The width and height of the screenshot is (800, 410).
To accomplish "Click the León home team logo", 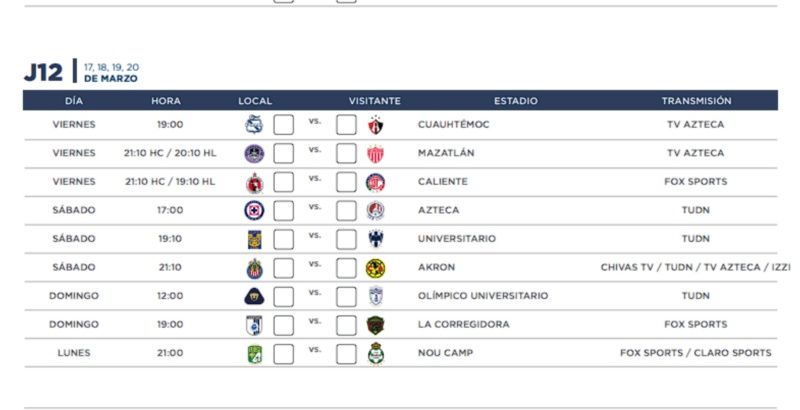I will coord(254,353).
